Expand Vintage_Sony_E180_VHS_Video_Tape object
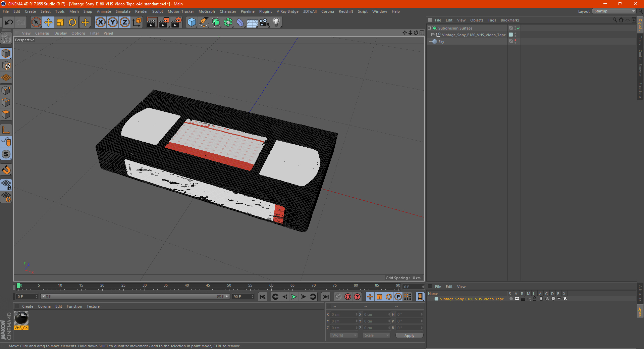The height and width of the screenshot is (349, 644). tap(433, 35)
